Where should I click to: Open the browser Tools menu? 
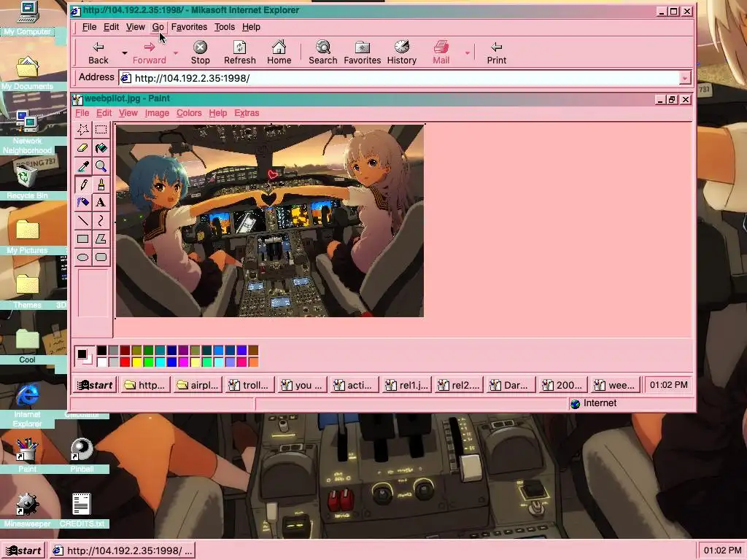pos(225,27)
